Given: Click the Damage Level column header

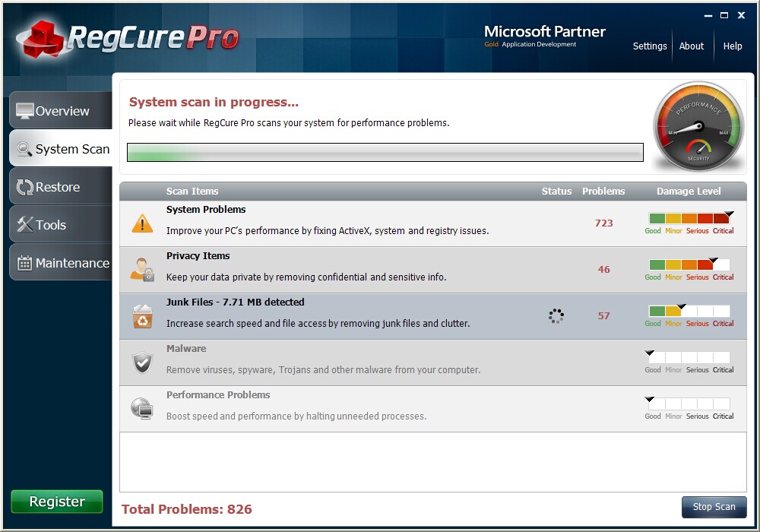Looking at the screenshot, I should click(689, 192).
